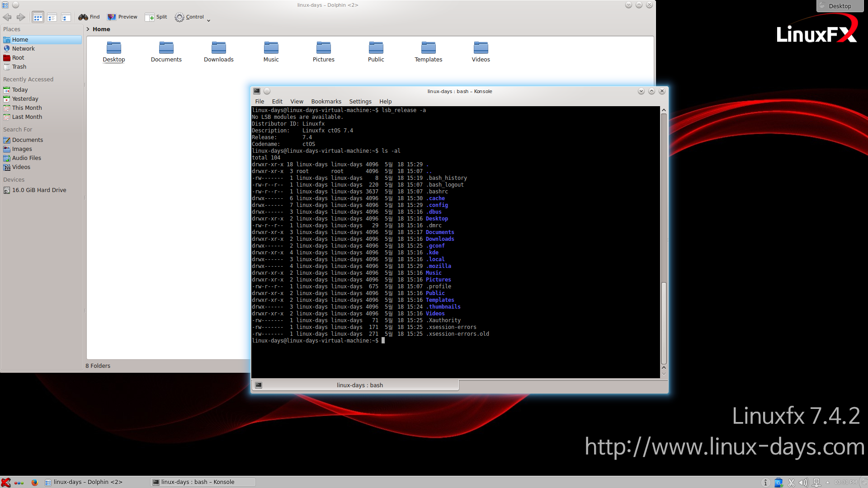Select the Music folder

pyautogui.click(x=271, y=52)
